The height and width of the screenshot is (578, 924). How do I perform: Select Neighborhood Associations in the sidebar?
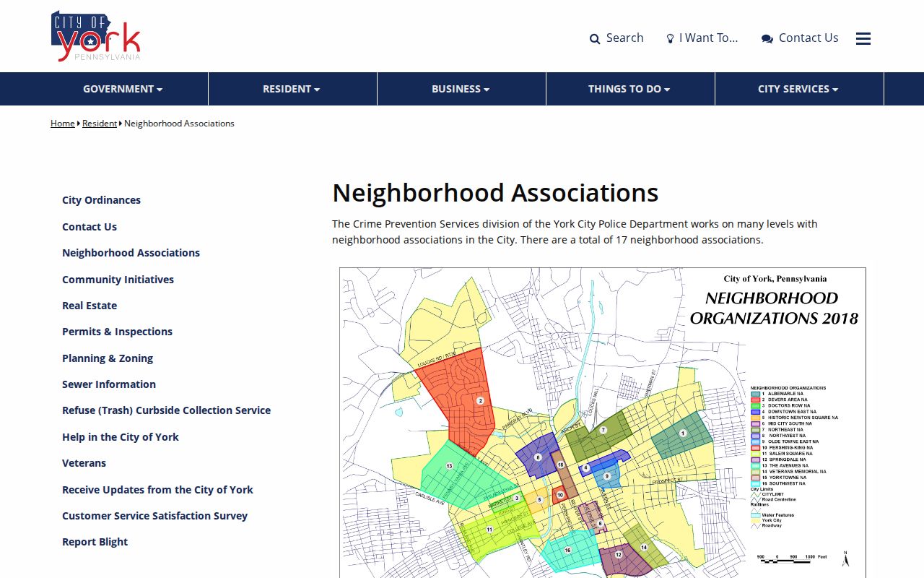pyautogui.click(x=131, y=253)
